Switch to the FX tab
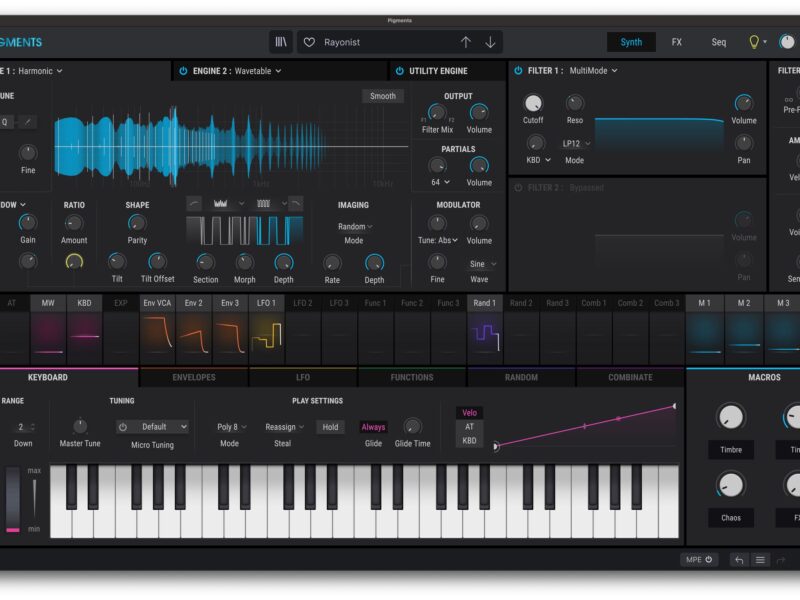Viewport: 800px width, 600px height. pyautogui.click(x=676, y=42)
